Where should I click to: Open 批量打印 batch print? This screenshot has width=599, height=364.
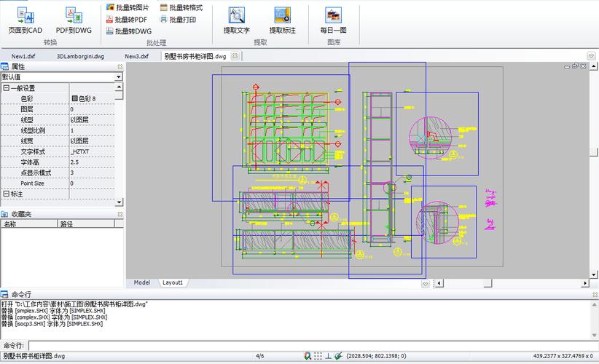click(178, 19)
